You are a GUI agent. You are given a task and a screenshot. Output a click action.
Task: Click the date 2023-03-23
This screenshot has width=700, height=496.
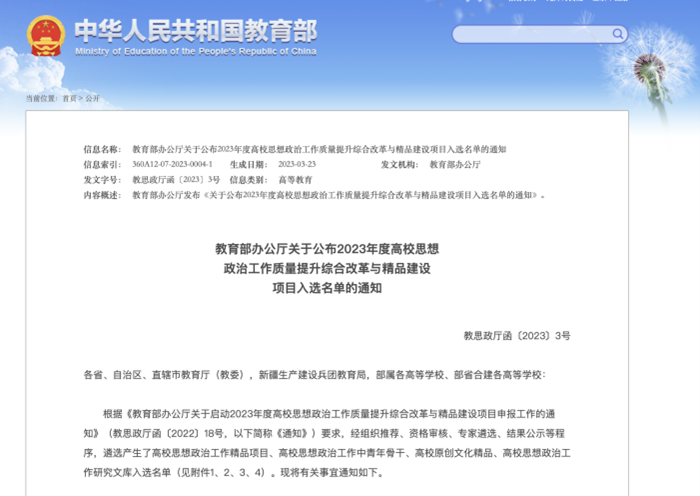point(297,164)
